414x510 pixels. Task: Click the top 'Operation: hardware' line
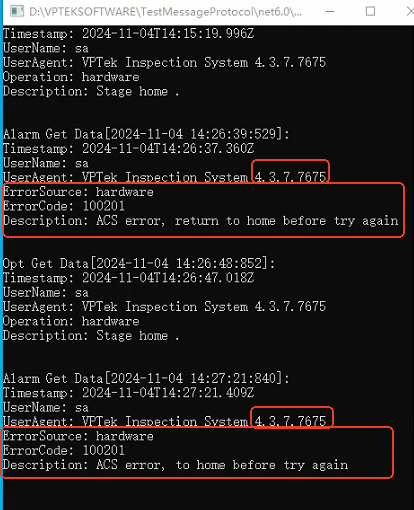(x=71, y=77)
